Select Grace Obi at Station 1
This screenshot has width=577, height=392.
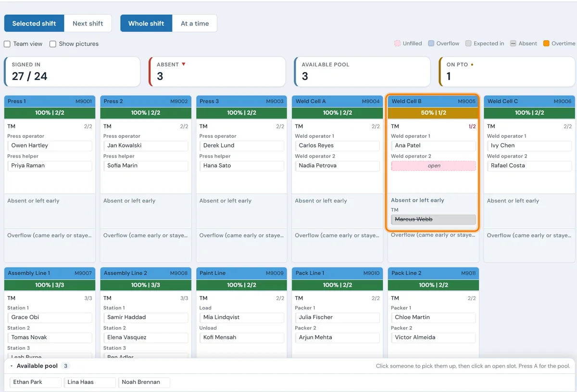tap(50, 318)
